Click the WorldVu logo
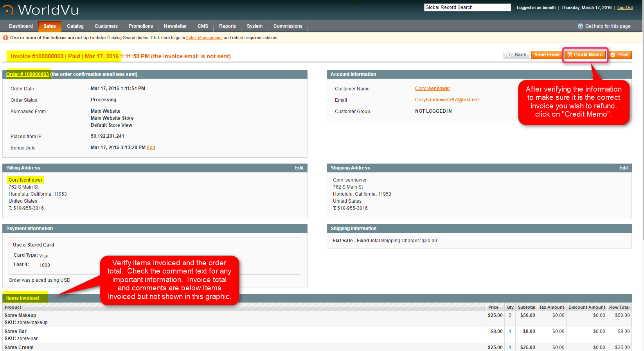 coord(41,10)
